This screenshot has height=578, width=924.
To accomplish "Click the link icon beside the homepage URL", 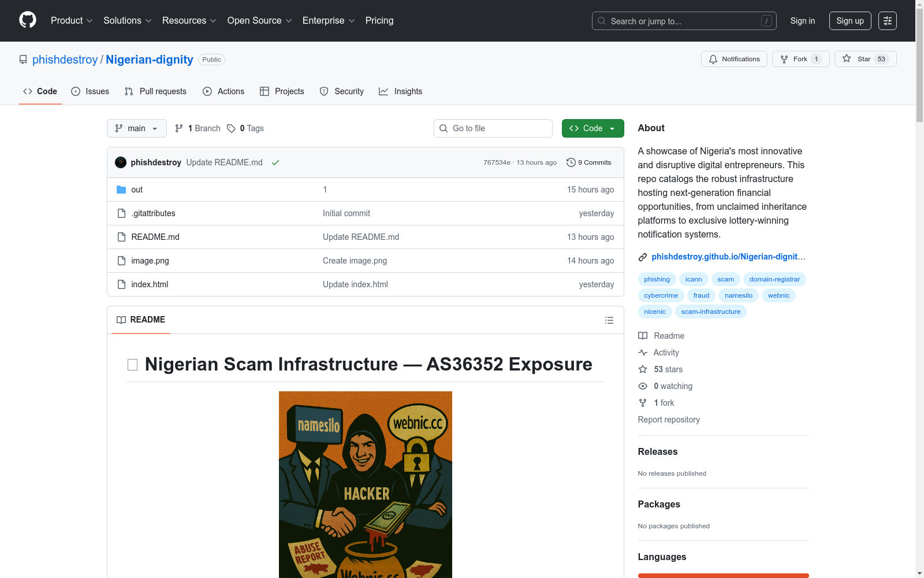I will (x=643, y=257).
